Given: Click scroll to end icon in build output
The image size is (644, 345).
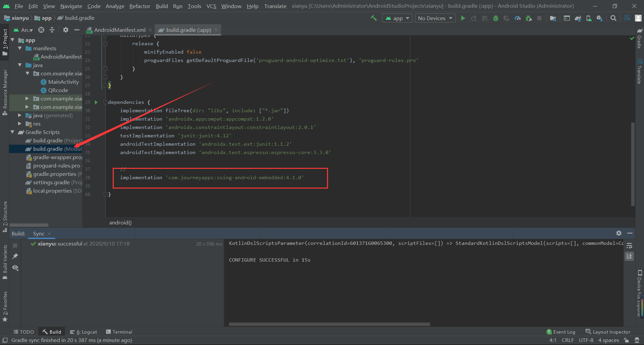Looking at the screenshot, I should 629,256.
